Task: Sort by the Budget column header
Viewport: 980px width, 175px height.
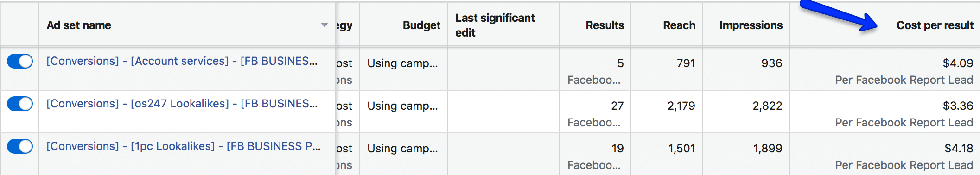Action: pos(421,25)
